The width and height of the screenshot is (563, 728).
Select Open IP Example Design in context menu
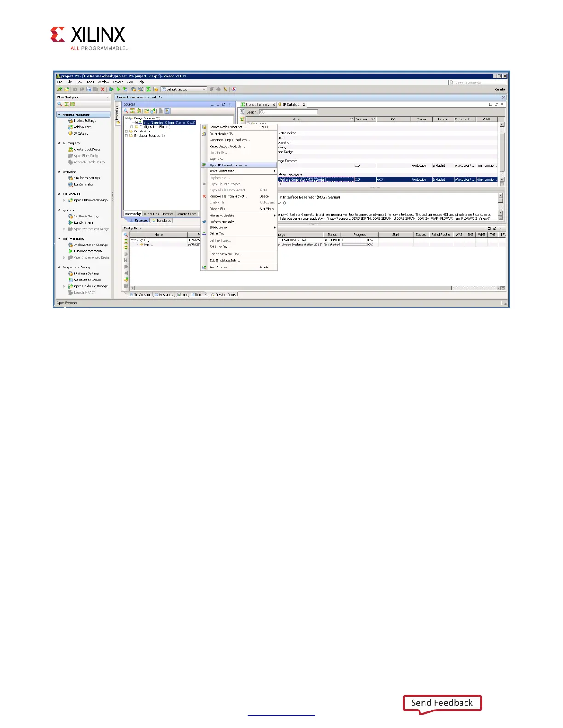(x=239, y=165)
